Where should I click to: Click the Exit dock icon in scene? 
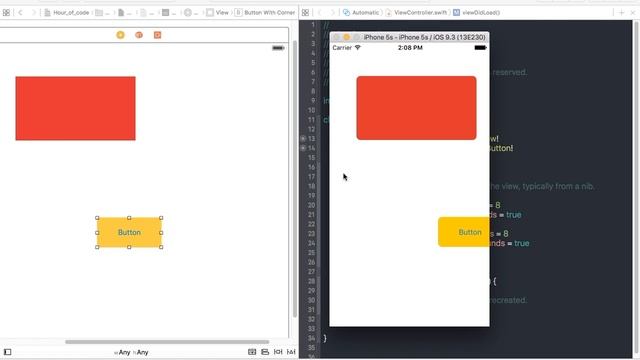158,35
